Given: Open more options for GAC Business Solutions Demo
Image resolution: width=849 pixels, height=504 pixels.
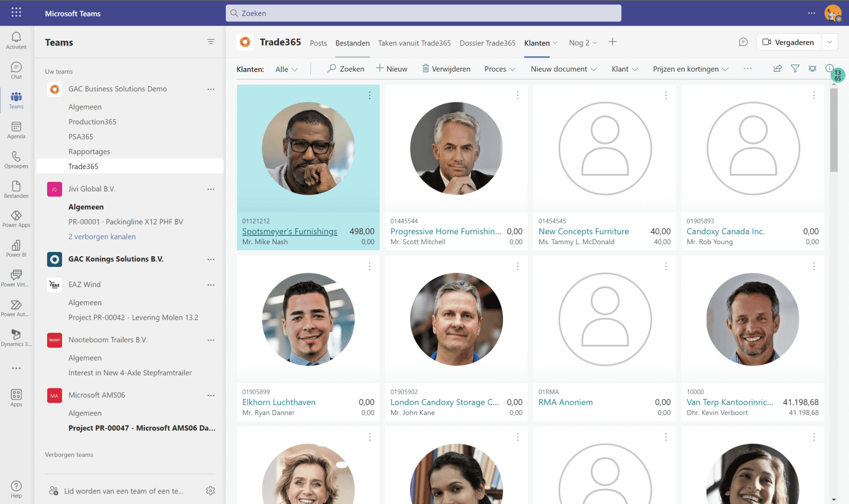Looking at the screenshot, I should [211, 89].
